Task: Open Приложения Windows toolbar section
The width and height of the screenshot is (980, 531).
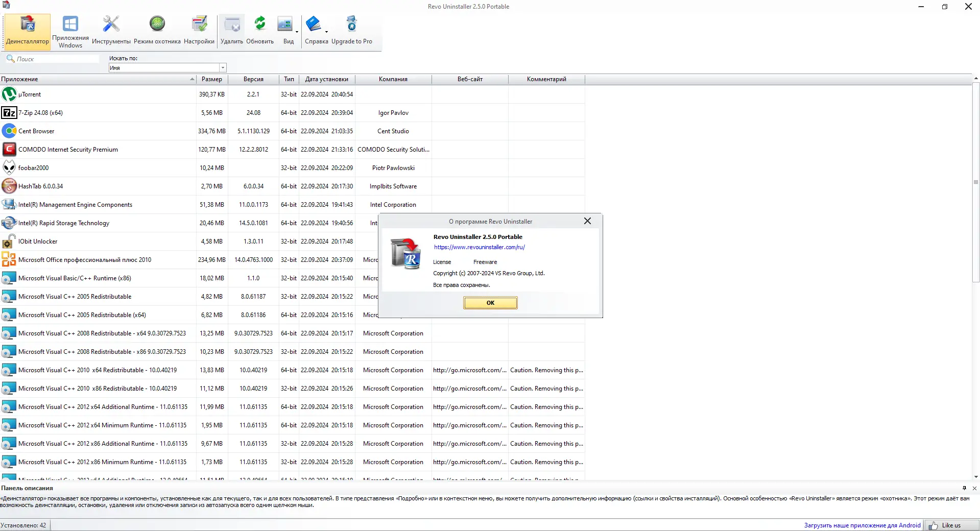Action: point(70,32)
